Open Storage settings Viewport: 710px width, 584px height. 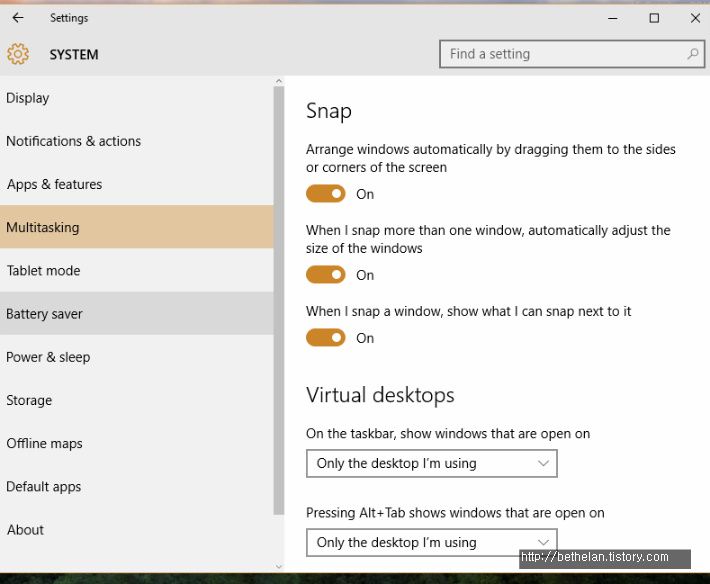click(x=137, y=400)
